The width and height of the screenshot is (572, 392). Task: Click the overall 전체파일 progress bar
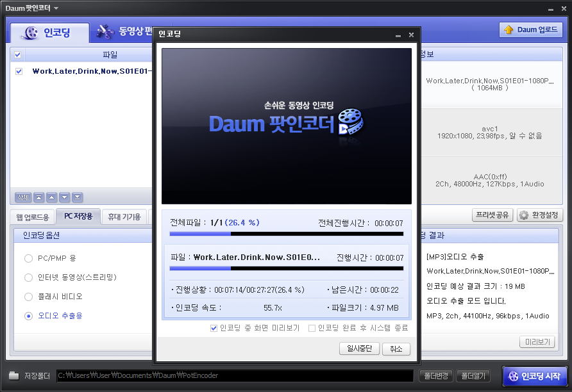point(287,234)
